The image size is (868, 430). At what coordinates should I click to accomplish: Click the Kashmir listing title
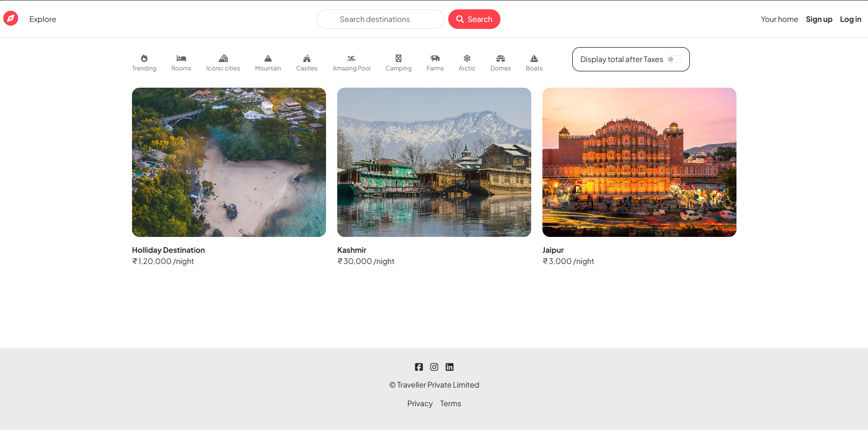(352, 250)
